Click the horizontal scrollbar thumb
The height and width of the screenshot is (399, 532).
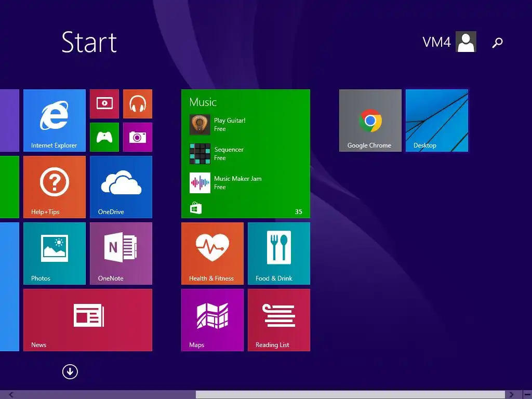(351, 395)
